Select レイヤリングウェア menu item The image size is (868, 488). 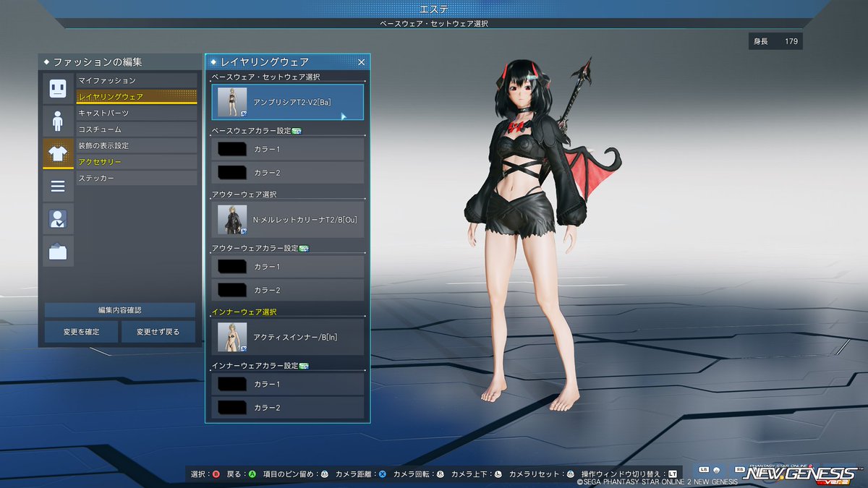(137, 97)
